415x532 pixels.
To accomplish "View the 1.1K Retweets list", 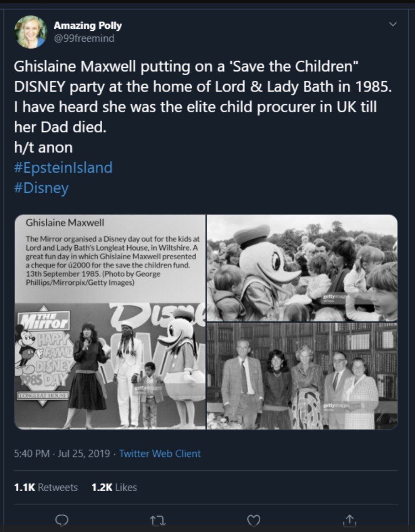I will [46, 487].
